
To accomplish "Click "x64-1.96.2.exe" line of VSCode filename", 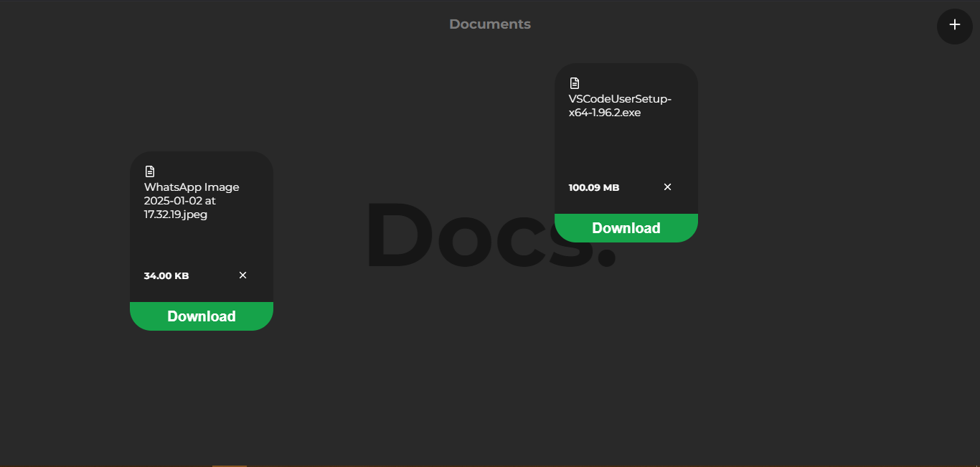I will [x=605, y=113].
